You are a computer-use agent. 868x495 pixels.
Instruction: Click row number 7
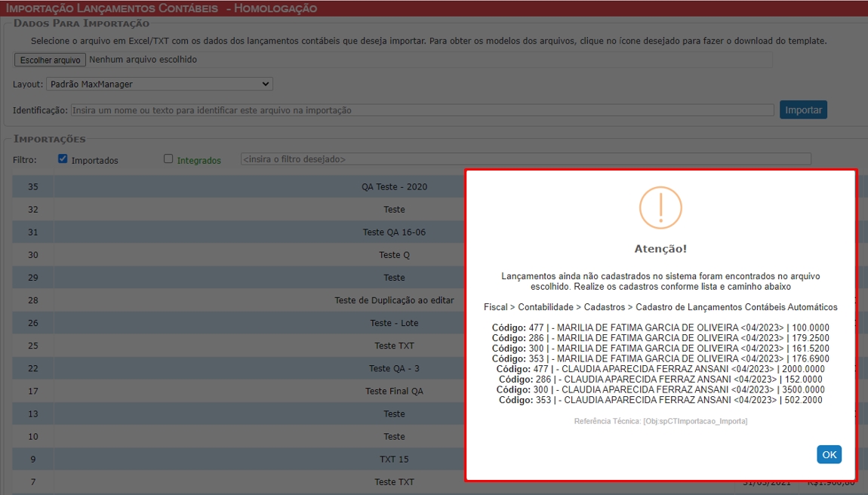coord(33,481)
